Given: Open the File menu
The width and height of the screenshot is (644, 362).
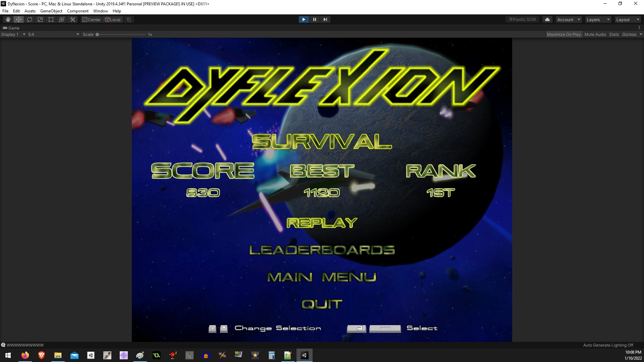Looking at the screenshot, I should click(5, 11).
